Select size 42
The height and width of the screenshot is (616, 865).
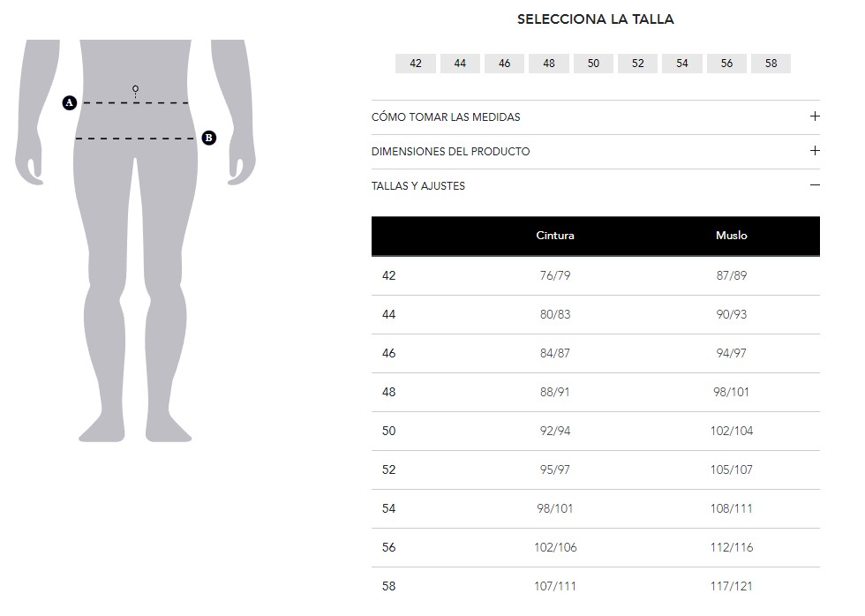[x=416, y=64]
